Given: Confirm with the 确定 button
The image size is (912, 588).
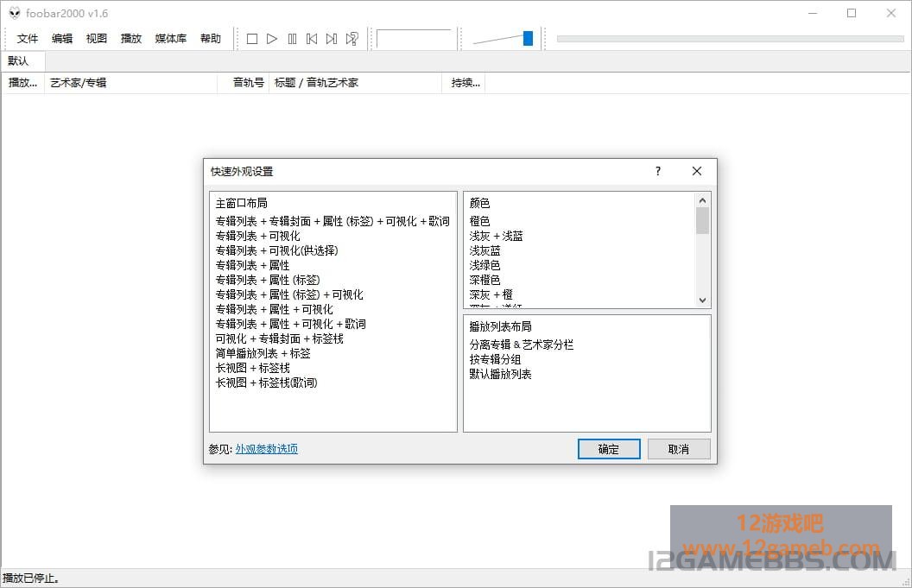Looking at the screenshot, I should [x=609, y=449].
